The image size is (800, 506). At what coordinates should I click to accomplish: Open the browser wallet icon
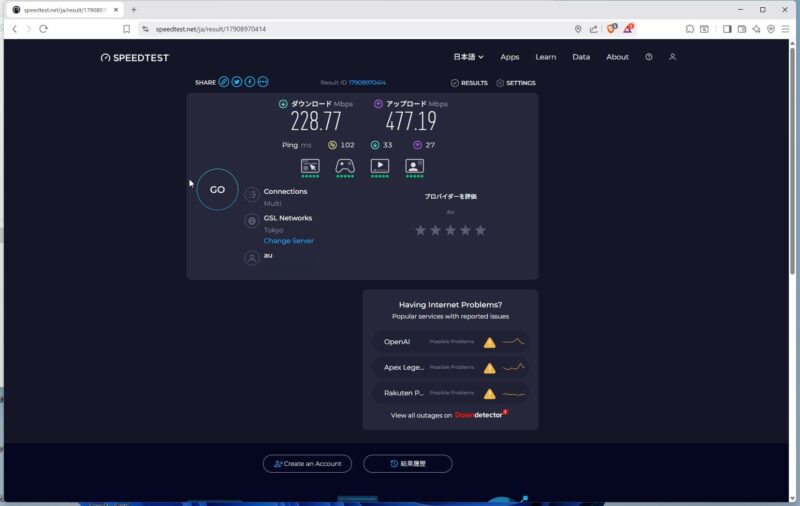click(x=742, y=29)
